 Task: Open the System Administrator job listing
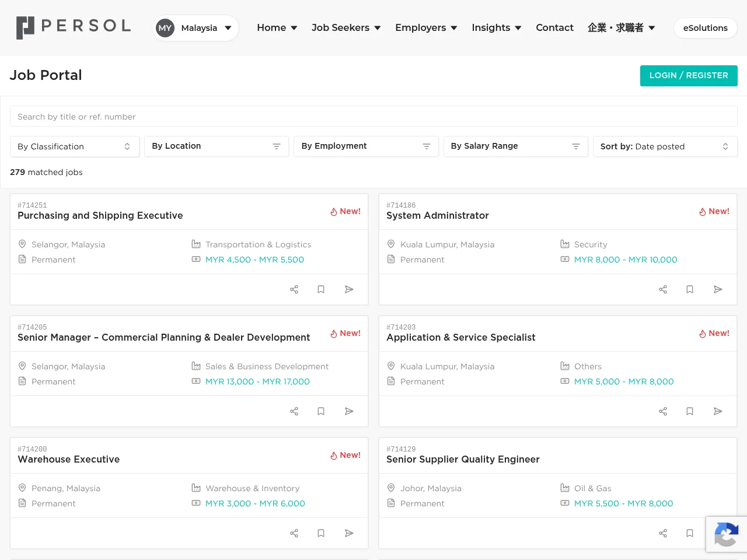(x=438, y=215)
